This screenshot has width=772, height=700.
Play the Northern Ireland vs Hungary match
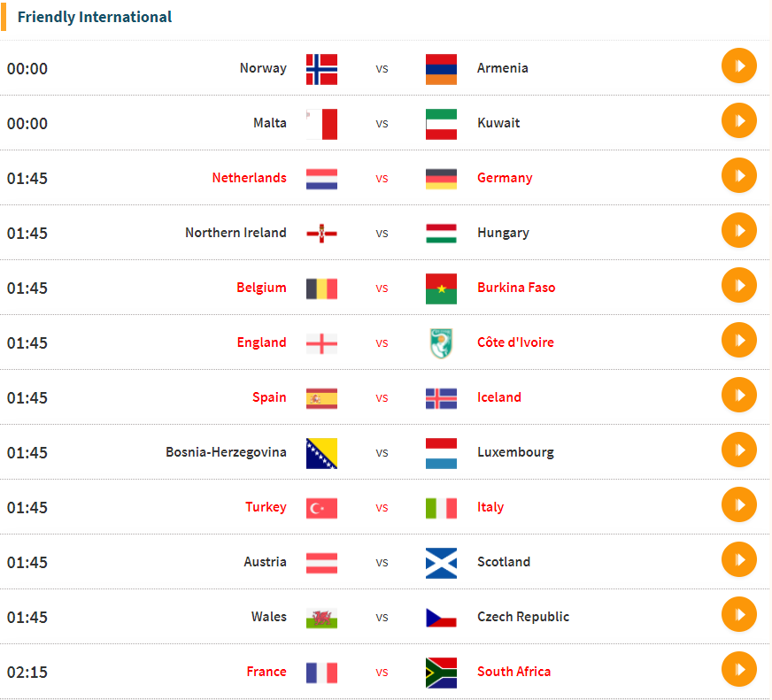(738, 231)
